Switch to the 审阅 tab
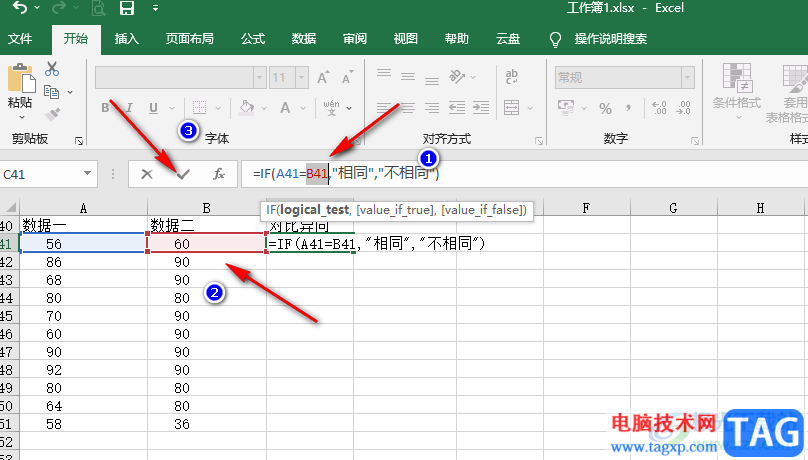Image resolution: width=808 pixels, height=460 pixels. click(355, 39)
